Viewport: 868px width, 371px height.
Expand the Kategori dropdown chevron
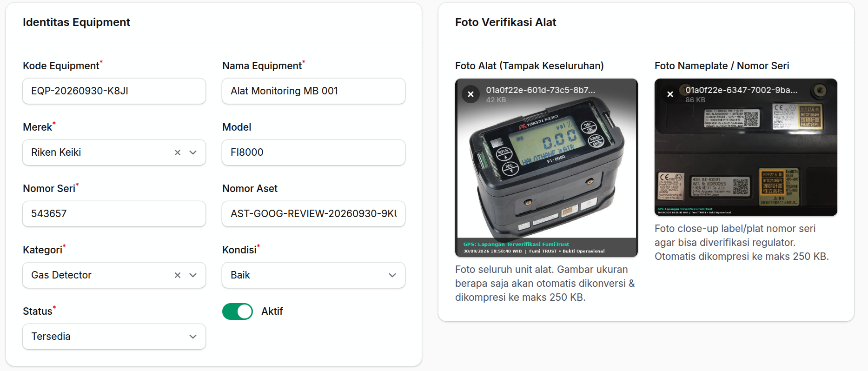coord(193,275)
